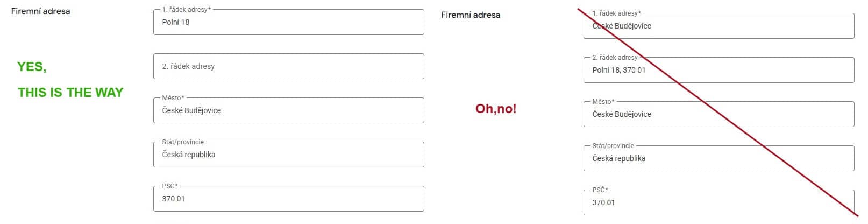Click the "PSČ*" floating label in crossed-out form
This screenshot has height=224, width=868.
point(600,190)
